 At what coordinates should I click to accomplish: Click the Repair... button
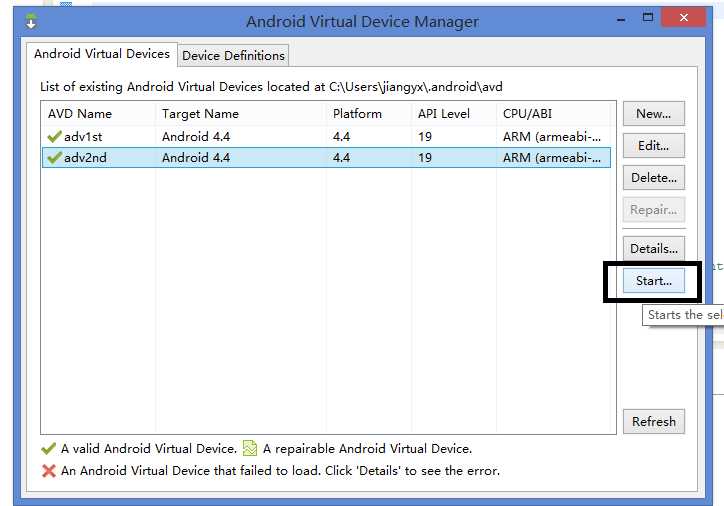click(x=653, y=210)
